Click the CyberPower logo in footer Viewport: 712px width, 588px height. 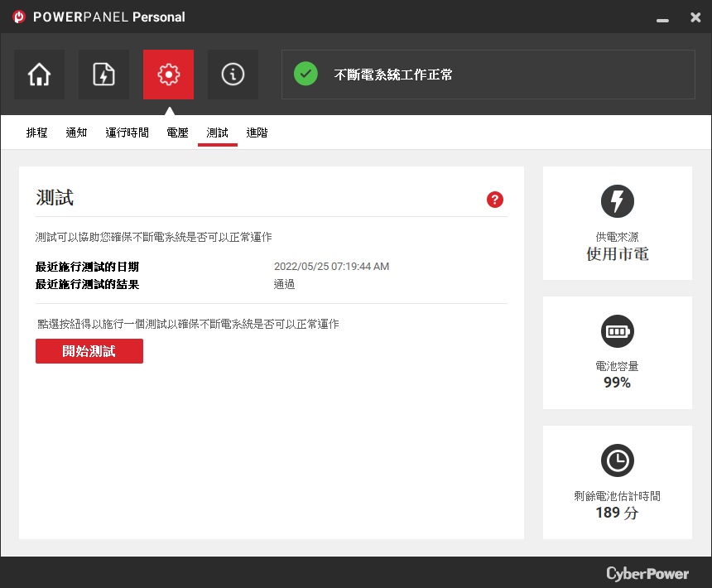pyautogui.click(x=647, y=573)
